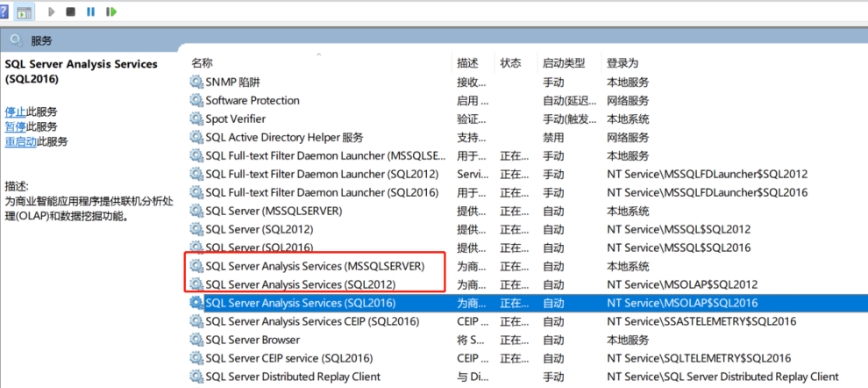Select the SNMP 陷阱 service name
The image size is (868, 388).
pyautogui.click(x=232, y=82)
